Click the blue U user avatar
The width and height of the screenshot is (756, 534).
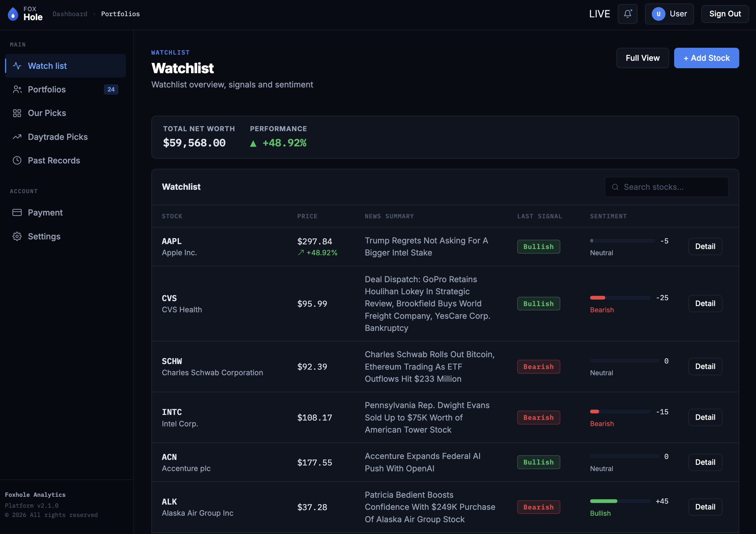pyautogui.click(x=658, y=14)
